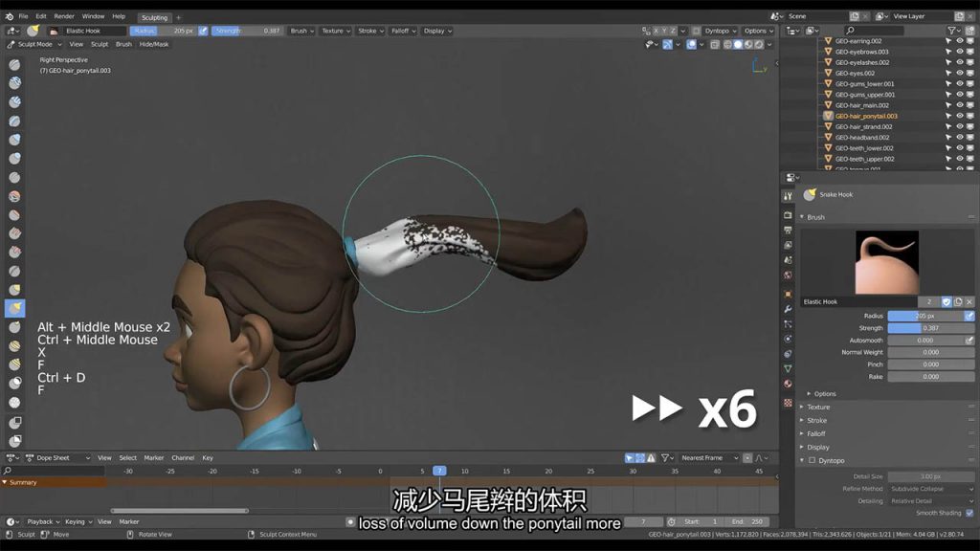980x551 pixels.
Task: Open the Physics properties tab icon
Action: point(789,339)
